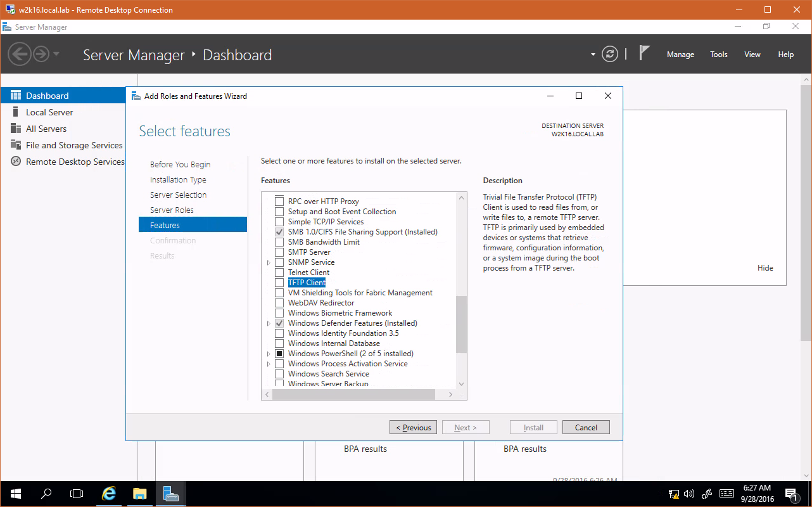Open Task View on the taskbar

77,494
